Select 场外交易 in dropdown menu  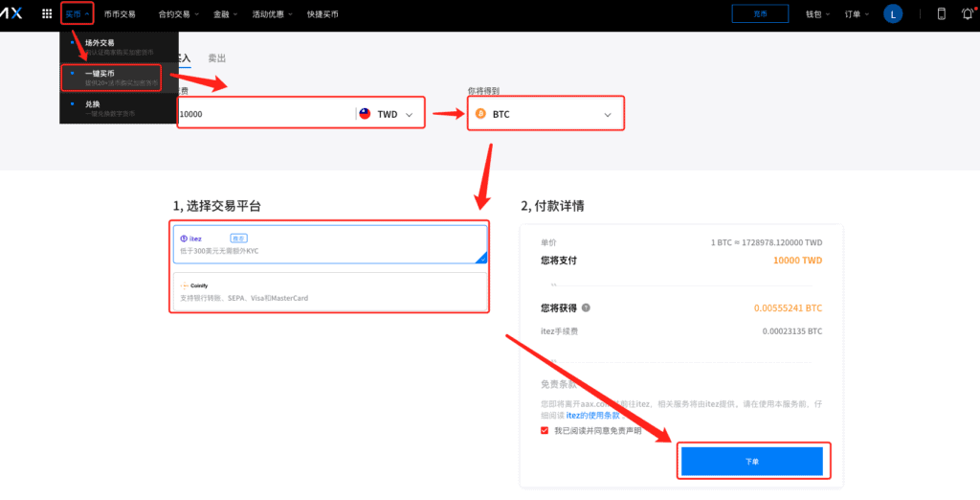[119, 47]
